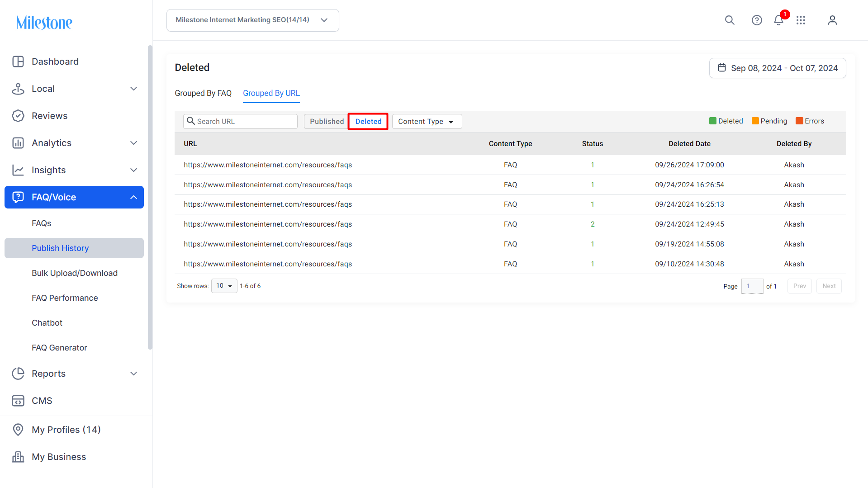The image size is (868, 488).
Task: Select the Grouped By URL tab
Action: (271, 93)
